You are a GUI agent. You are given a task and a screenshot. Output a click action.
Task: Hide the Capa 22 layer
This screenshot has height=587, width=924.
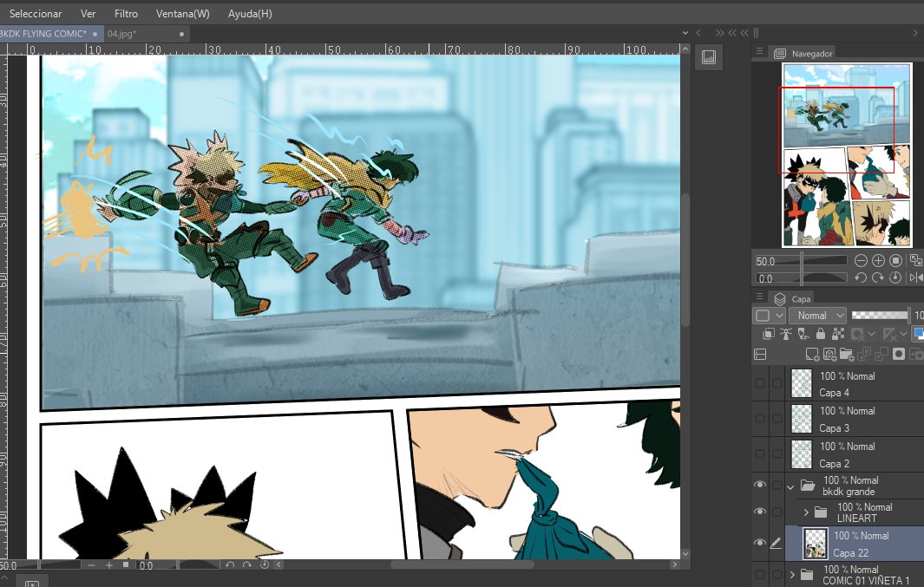(x=760, y=542)
